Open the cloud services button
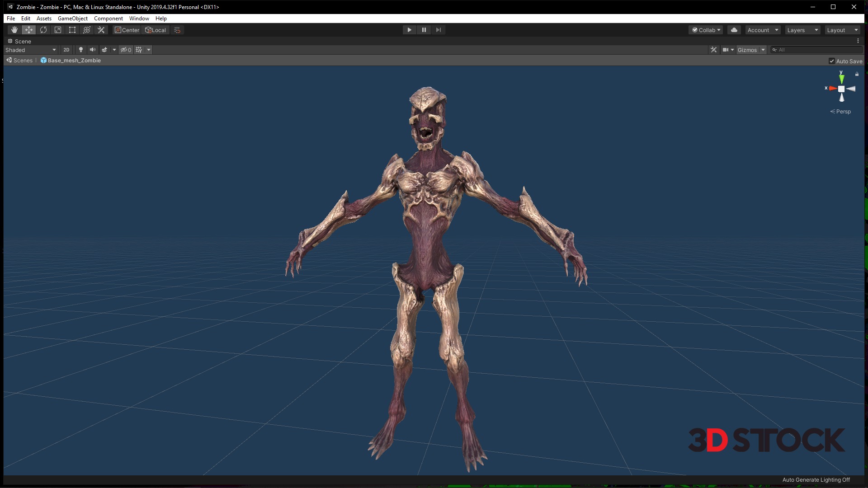 [734, 30]
